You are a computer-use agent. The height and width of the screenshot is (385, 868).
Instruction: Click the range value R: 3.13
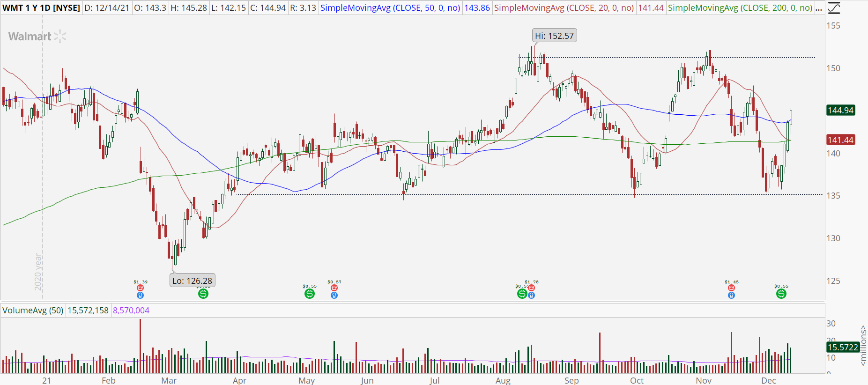coord(303,8)
